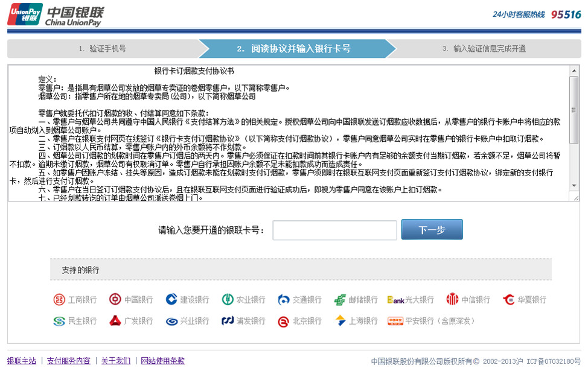Click the 兴业银行 logo icon
The width and height of the screenshot is (588, 371).
[x=171, y=322]
